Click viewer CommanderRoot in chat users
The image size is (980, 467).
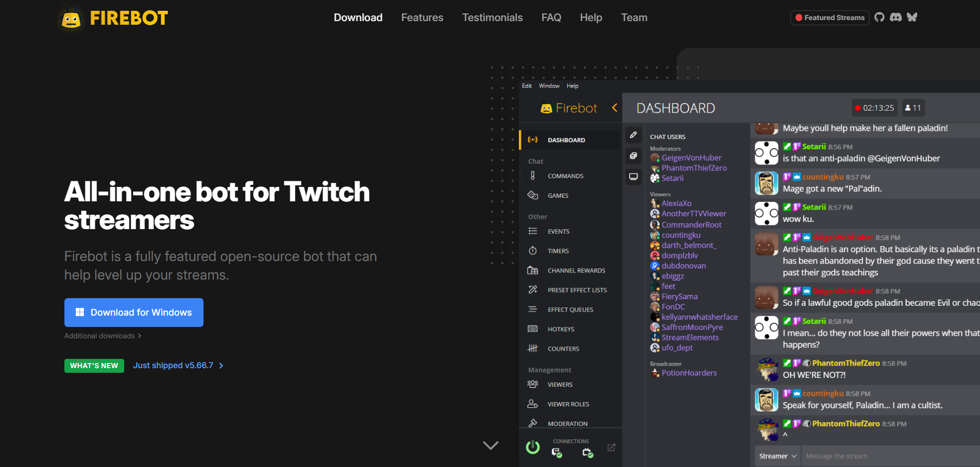click(691, 224)
